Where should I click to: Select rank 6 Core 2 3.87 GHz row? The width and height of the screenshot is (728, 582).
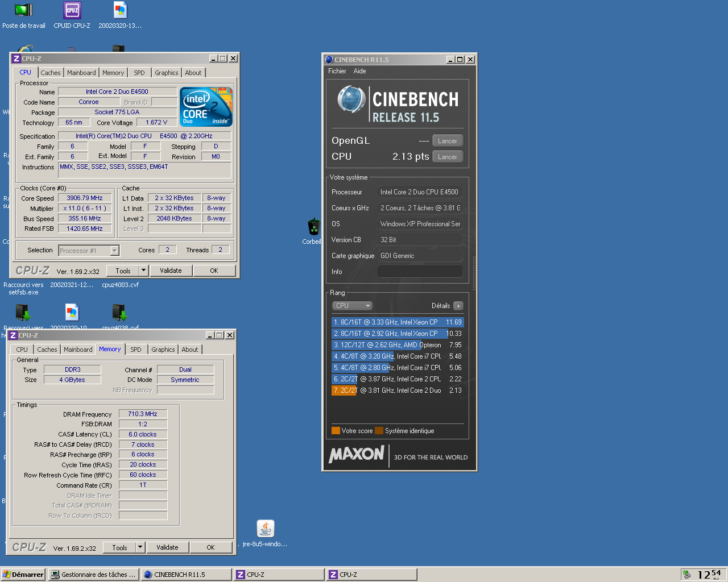(x=398, y=379)
